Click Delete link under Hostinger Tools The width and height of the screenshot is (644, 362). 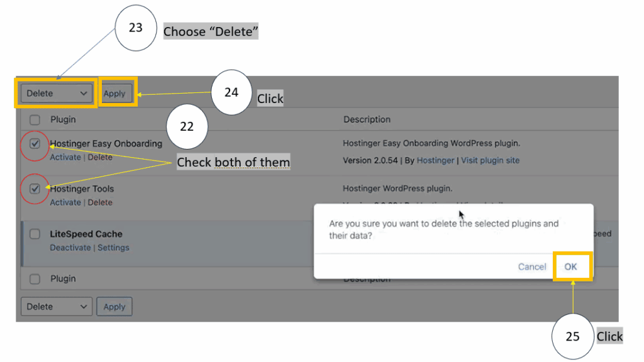(x=100, y=202)
